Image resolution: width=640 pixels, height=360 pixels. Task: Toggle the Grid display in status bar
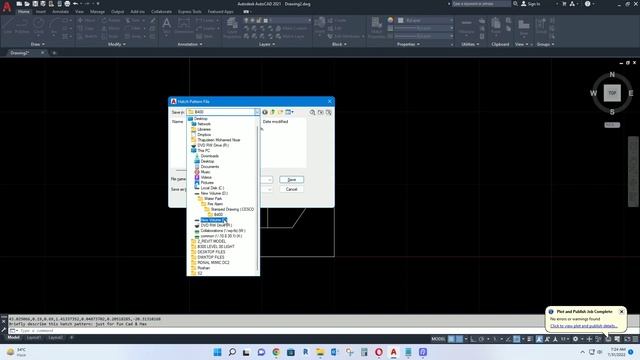(x=451, y=339)
